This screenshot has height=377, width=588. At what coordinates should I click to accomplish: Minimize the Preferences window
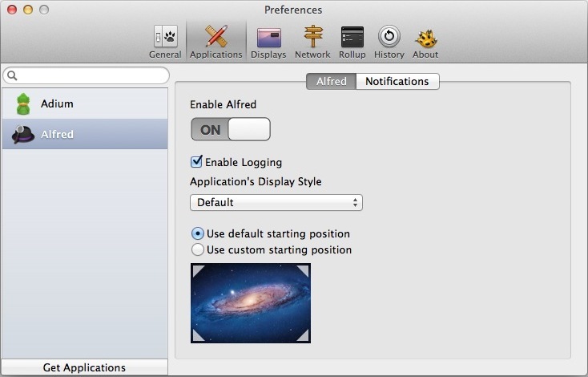pyautogui.click(x=28, y=10)
